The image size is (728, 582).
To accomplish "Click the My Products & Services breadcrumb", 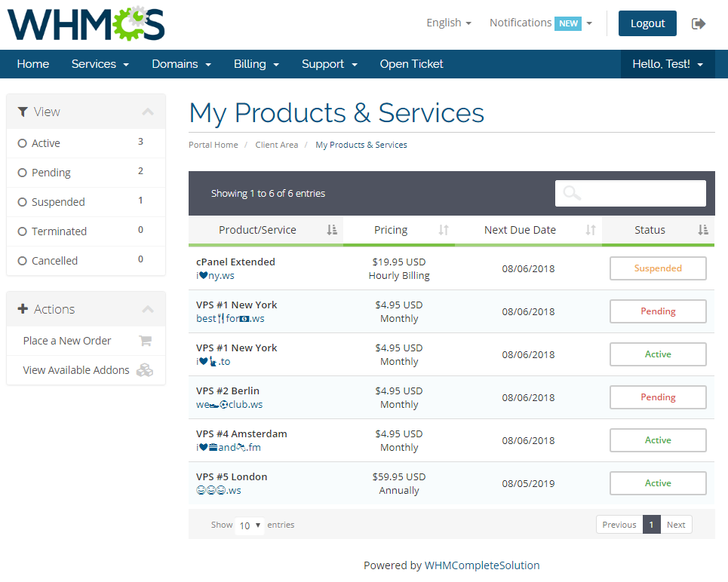I will (x=361, y=145).
